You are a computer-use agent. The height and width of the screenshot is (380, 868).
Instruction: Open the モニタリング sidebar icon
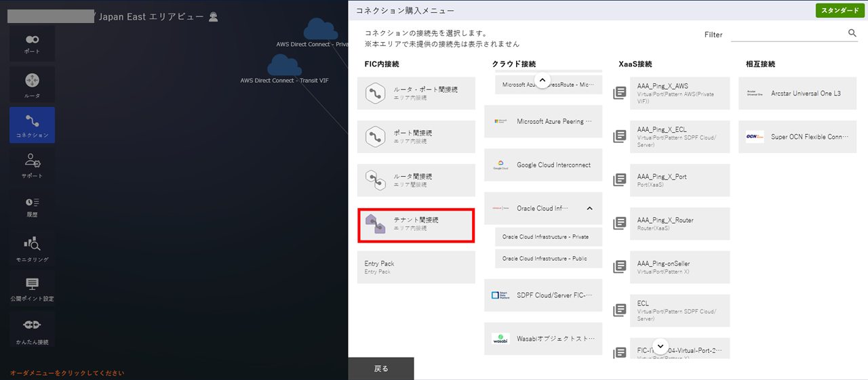pos(32,249)
